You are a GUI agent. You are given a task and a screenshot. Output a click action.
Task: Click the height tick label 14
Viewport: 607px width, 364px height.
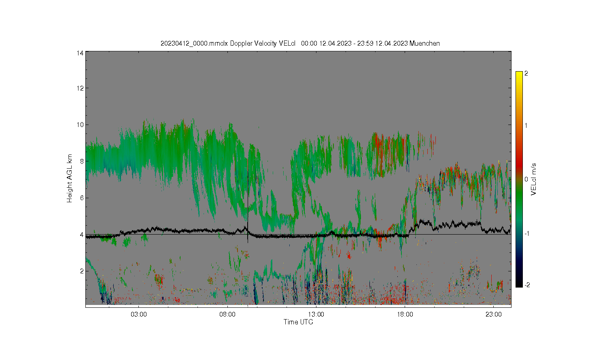pyautogui.click(x=80, y=53)
